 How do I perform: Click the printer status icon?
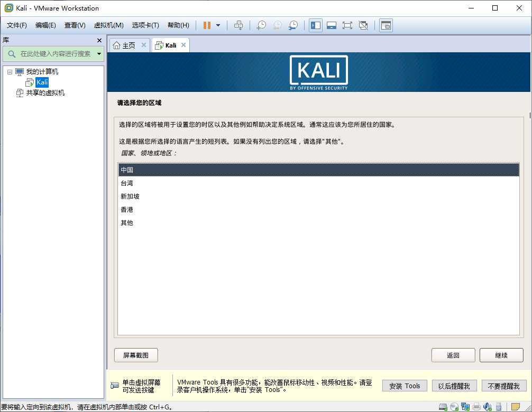click(476, 407)
